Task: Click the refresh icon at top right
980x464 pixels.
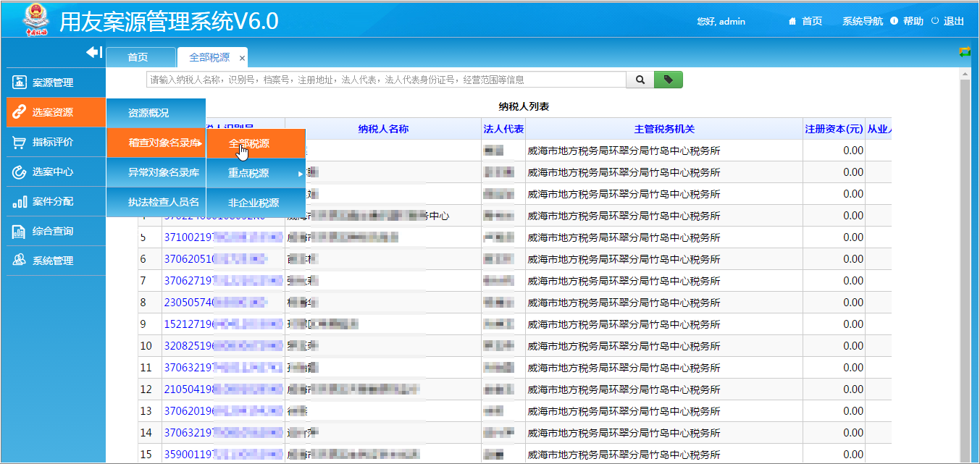Action: (x=964, y=51)
